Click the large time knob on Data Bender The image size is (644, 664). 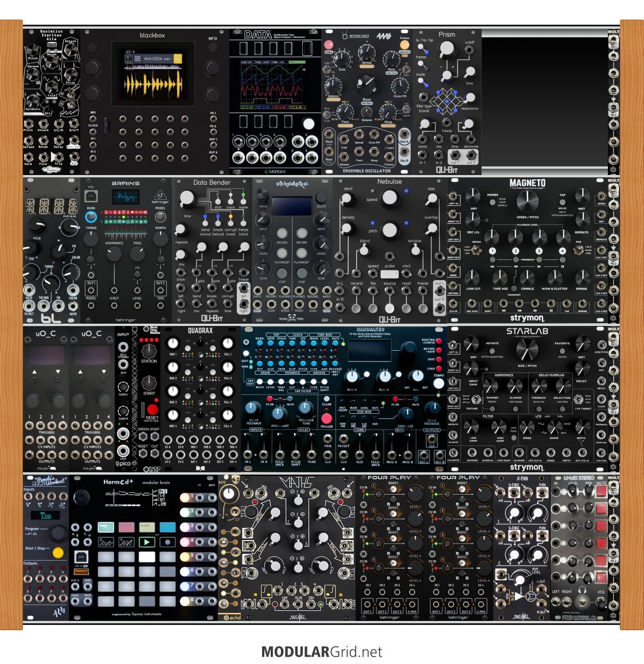(x=186, y=198)
